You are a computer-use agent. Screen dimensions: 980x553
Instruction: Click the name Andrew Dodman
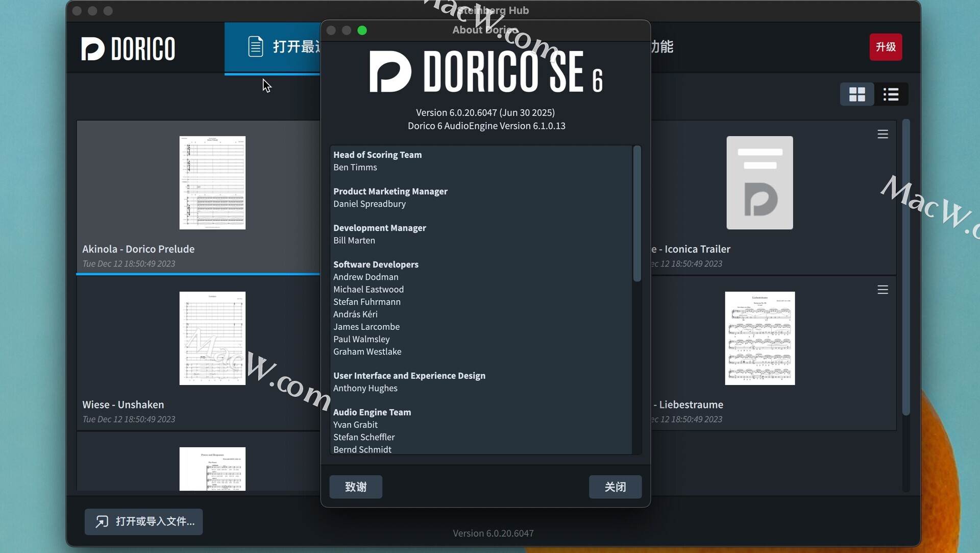tap(366, 277)
